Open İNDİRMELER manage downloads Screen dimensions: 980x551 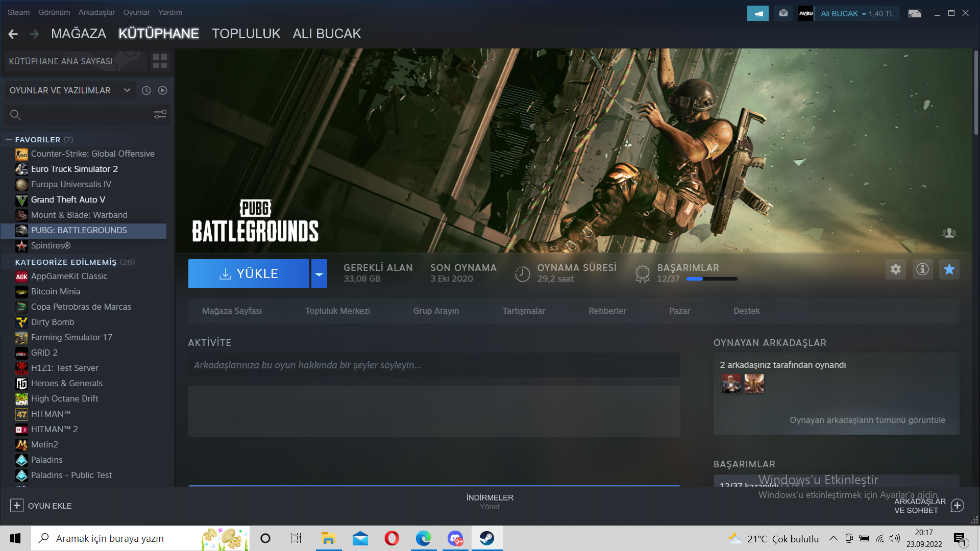pos(490,502)
